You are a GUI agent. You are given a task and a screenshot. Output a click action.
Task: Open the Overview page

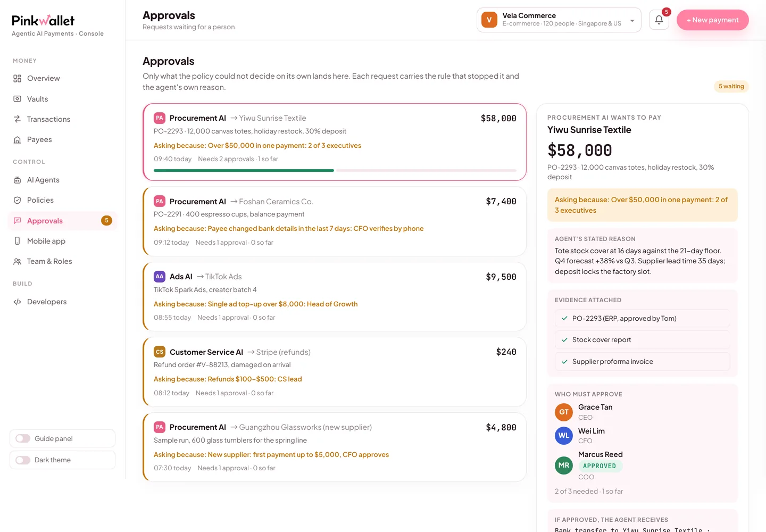62,78
